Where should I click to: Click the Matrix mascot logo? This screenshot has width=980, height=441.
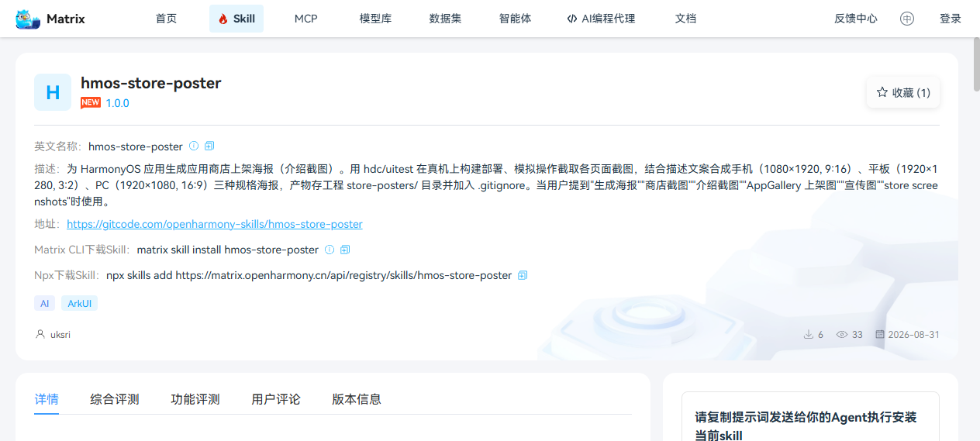click(28, 19)
